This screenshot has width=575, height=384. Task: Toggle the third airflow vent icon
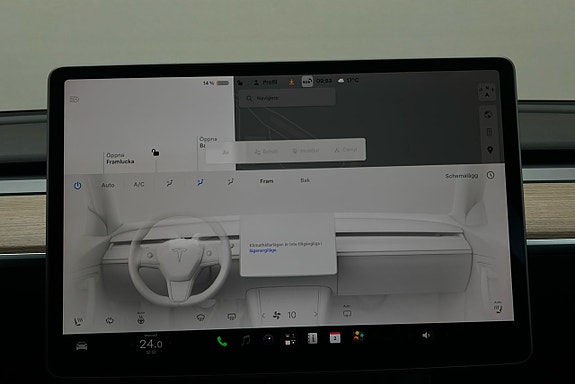coord(230,182)
